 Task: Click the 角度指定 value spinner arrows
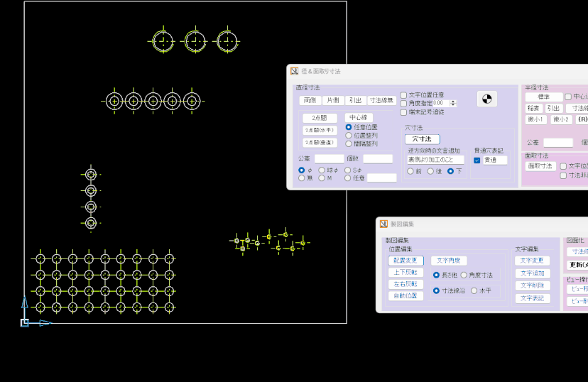click(x=454, y=103)
